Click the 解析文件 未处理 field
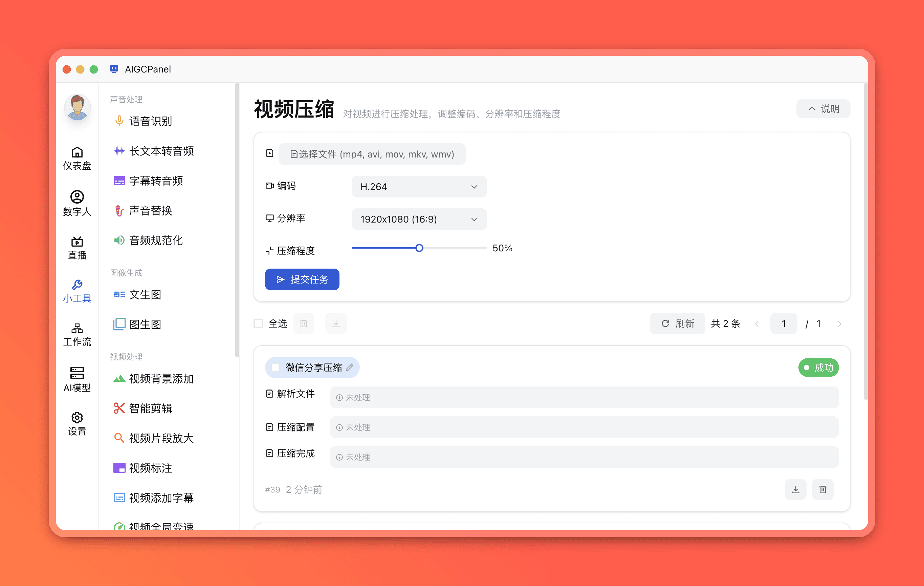This screenshot has width=924, height=586. pos(584,397)
